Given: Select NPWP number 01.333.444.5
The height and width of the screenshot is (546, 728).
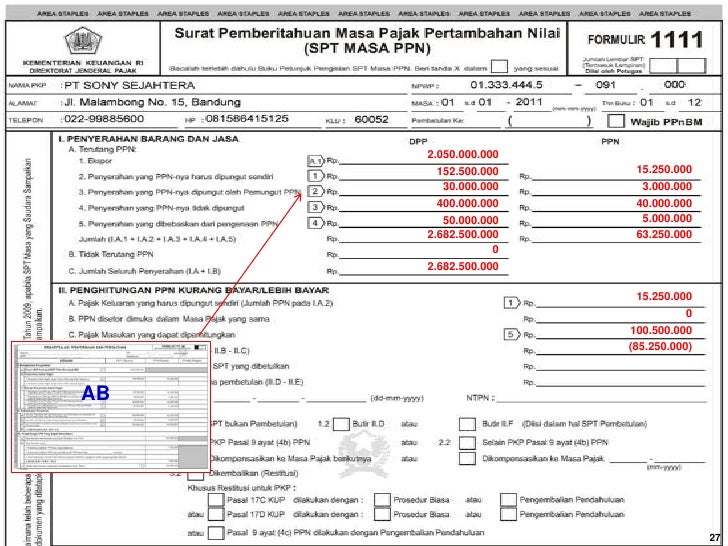Looking at the screenshot, I should pyautogui.click(x=506, y=84).
